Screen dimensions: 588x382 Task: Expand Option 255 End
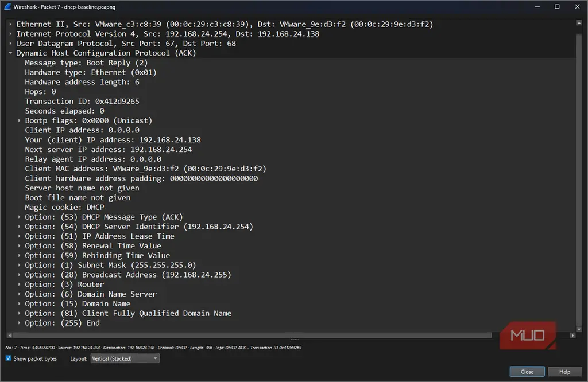point(19,323)
